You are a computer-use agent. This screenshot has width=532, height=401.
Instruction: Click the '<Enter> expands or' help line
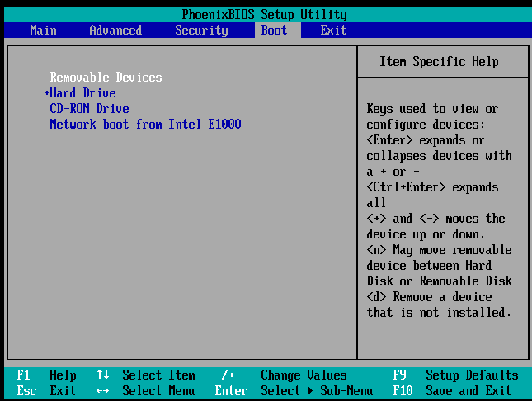pos(426,140)
